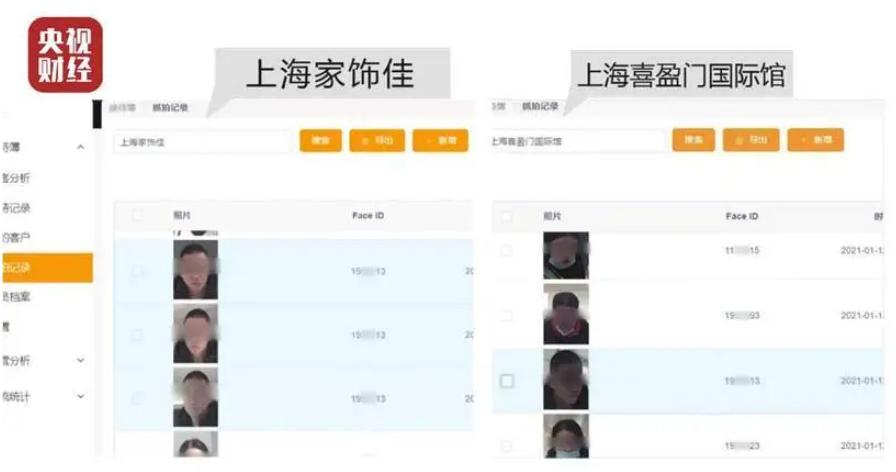Image resolution: width=896 pixels, height=472 pixels.
Task: Check the highlighted row checkbox in the 上海喜盈门国际馆 table
Action: click(506, 381)
